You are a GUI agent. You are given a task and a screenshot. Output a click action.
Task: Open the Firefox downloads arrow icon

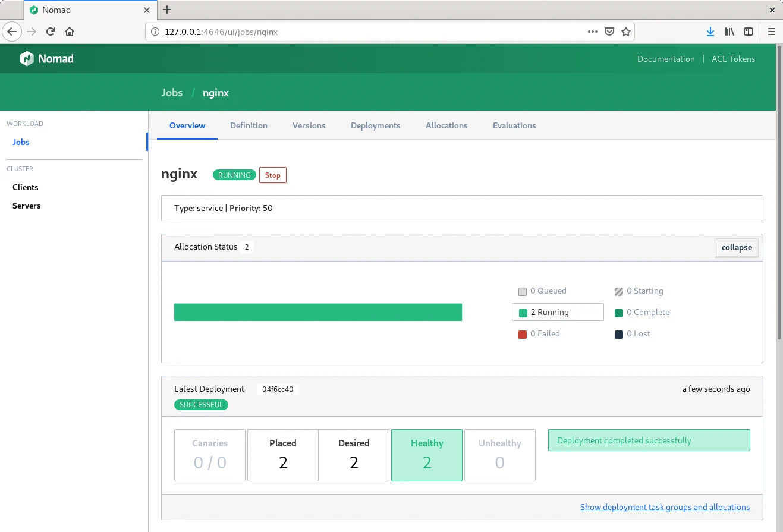710,32
